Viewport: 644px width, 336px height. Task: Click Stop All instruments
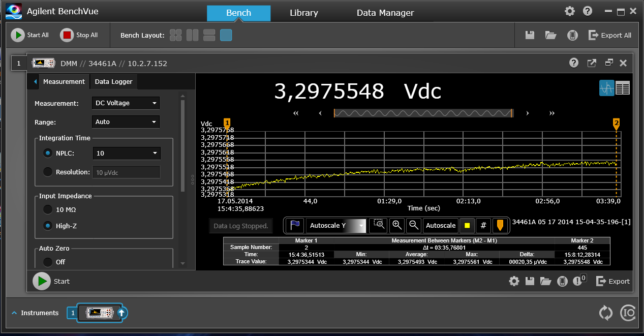coord(79,35)
